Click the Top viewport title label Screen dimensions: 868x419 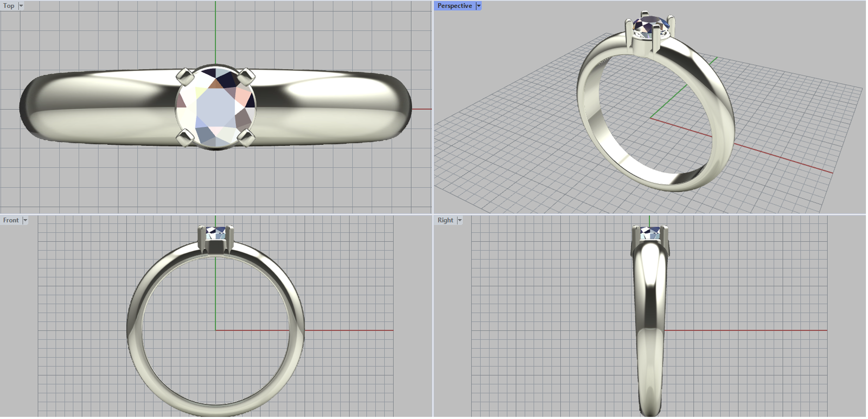(x=9, y=6)
